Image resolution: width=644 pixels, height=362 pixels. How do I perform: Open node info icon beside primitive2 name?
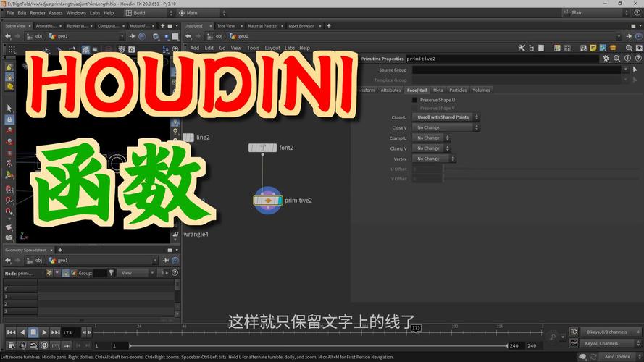[627, 59]
